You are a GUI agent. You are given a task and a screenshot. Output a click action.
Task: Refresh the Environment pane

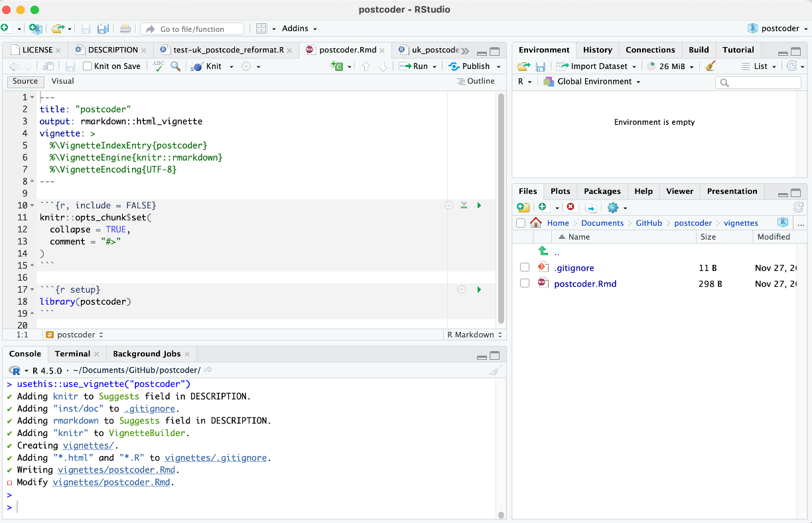791,66
